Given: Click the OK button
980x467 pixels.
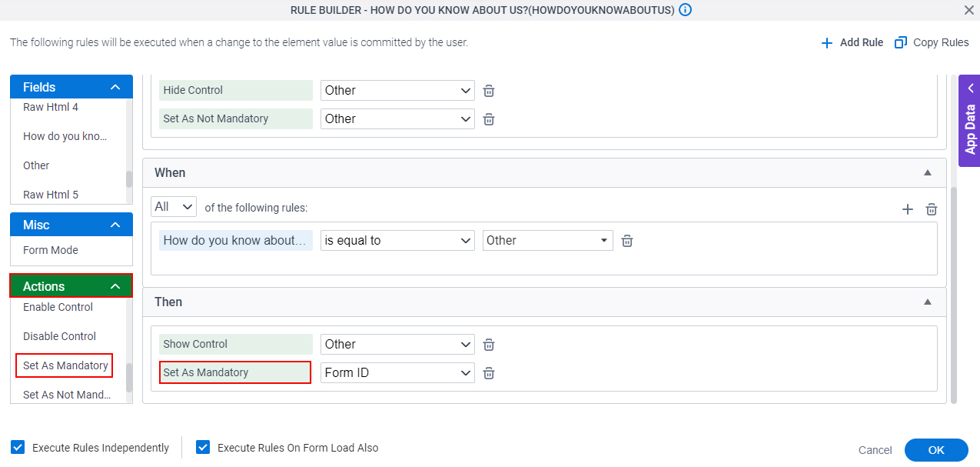Looking at the screenshot, I should [x=936, y=450].
